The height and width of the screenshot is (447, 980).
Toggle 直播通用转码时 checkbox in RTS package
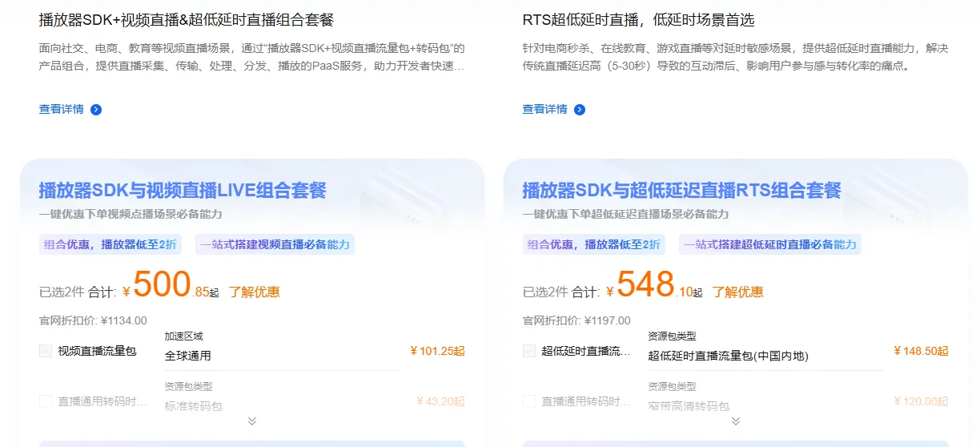529,401
